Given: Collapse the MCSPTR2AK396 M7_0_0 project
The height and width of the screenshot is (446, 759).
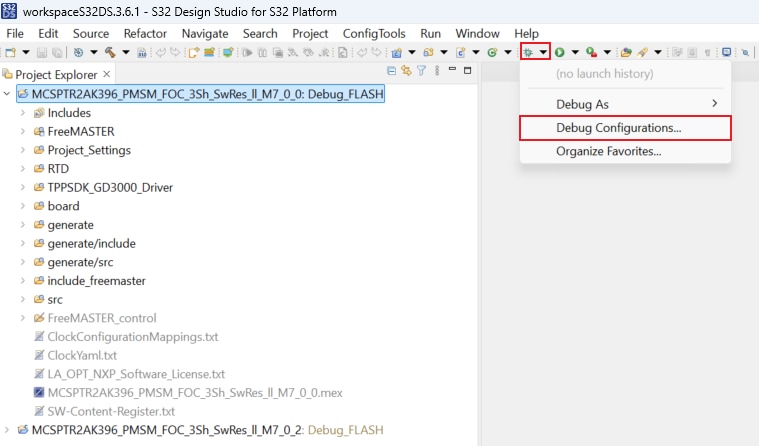Looking at the screenshot, I should pos(9,94).
